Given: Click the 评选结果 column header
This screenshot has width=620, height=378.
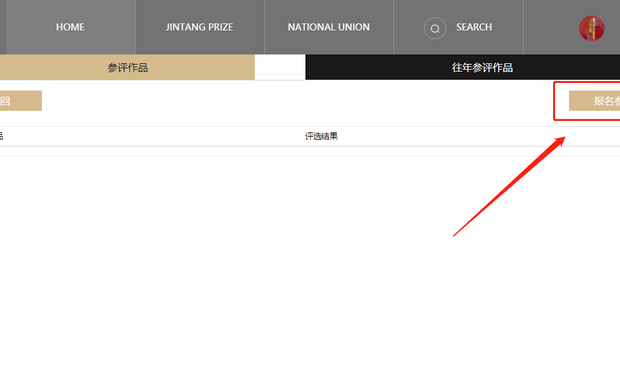Looking at the screenshot, I should pyautogui.click(x=321, y=136).
